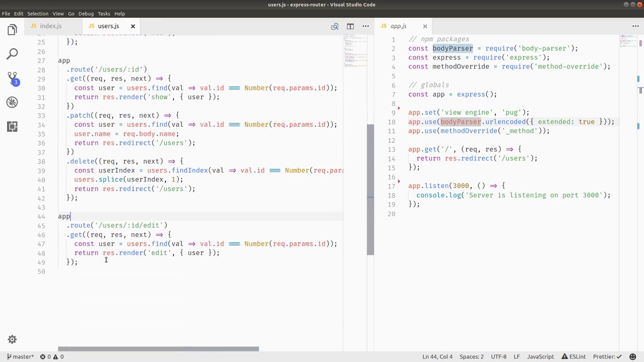Click 'const express = require('express');' in app.js

[x=479, y=57]
